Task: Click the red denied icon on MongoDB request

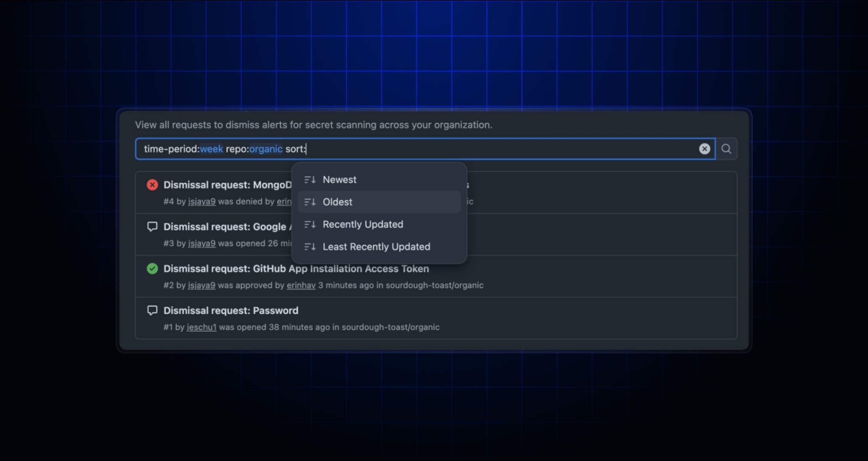Action: pyautogui.click(x=152, y=185)
